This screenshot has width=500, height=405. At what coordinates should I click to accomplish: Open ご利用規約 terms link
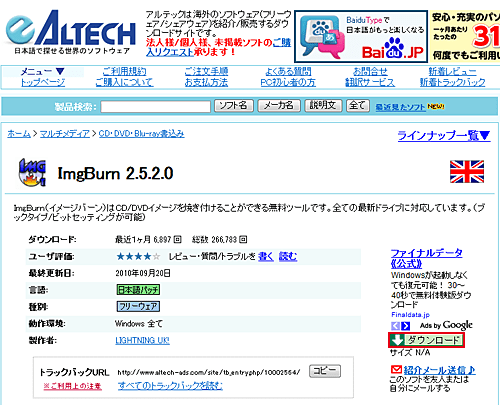[124, 71]
